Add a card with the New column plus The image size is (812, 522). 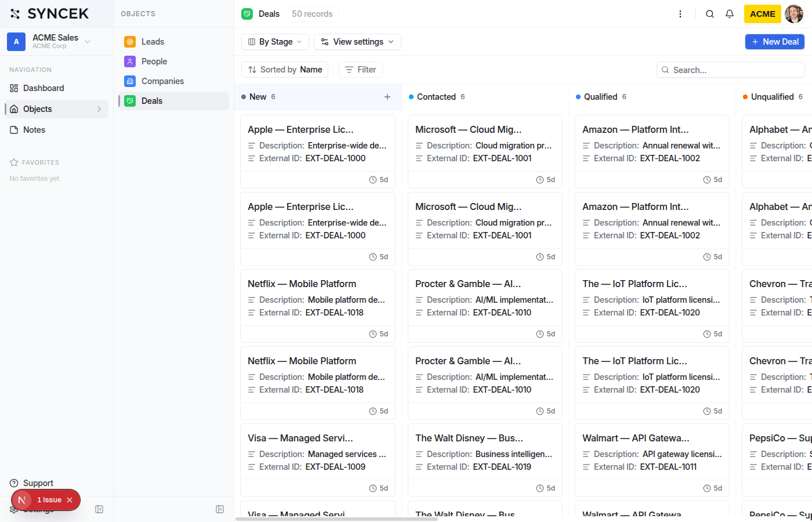pyautogui.click(x=387, y=97)
